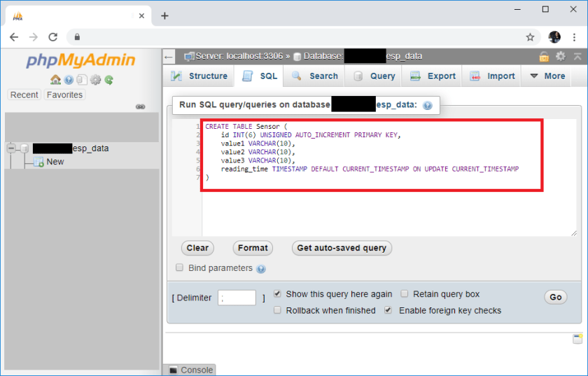
Task: Collapse the esp_data database tree node
Action: (11, 148)
